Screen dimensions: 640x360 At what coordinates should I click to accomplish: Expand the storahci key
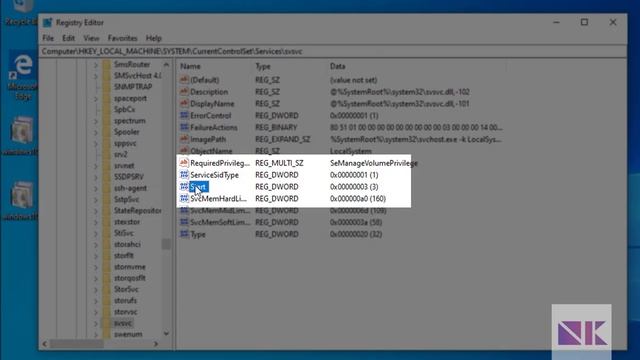96,244
